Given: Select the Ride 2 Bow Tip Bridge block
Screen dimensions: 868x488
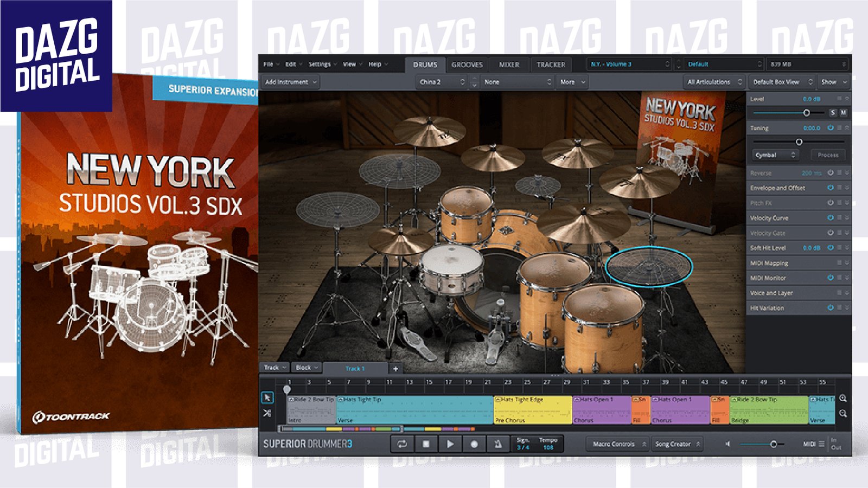Looking at the screenshot, I should [769, 410].
